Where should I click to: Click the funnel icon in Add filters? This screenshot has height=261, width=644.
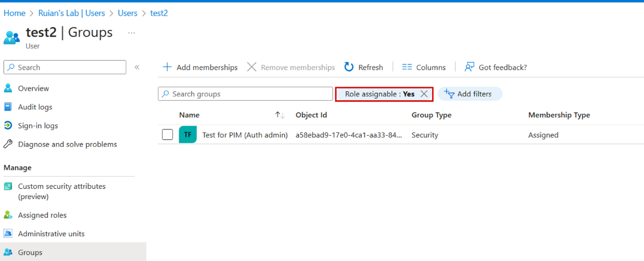click(449, 94)
